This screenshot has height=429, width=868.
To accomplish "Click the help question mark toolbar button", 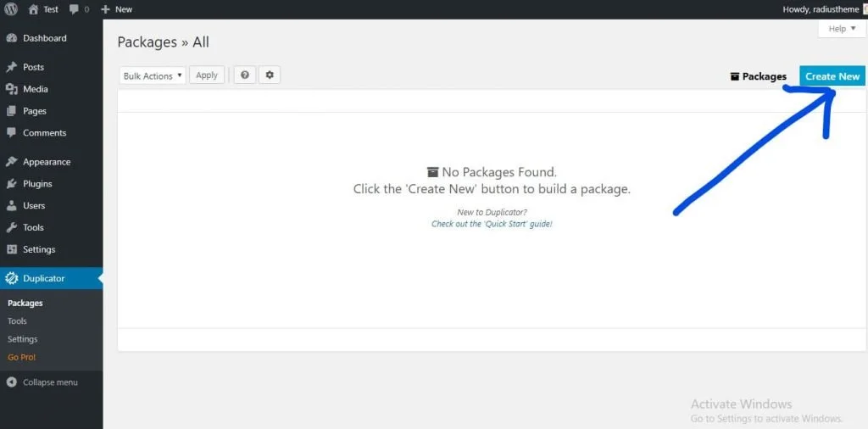I will pyautogui.click(x=245, y=75).
